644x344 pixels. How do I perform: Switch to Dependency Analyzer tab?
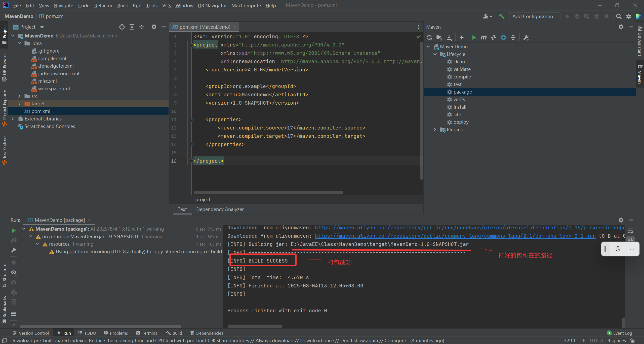point(220,209)
